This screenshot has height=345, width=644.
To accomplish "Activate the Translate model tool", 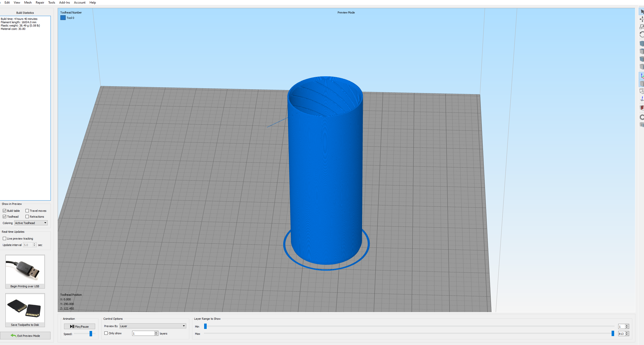I will 641,19.
